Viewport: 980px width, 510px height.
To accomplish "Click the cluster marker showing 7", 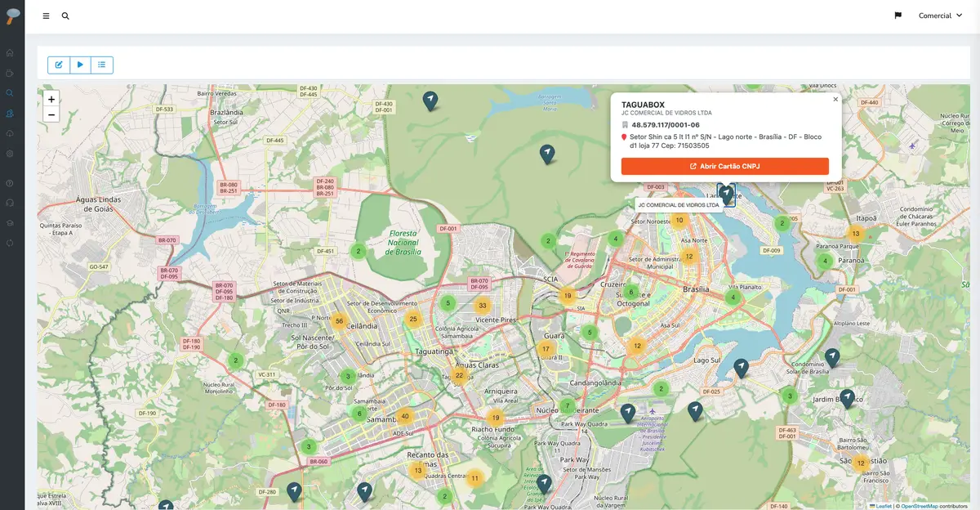I will click(x=568, y=405).
